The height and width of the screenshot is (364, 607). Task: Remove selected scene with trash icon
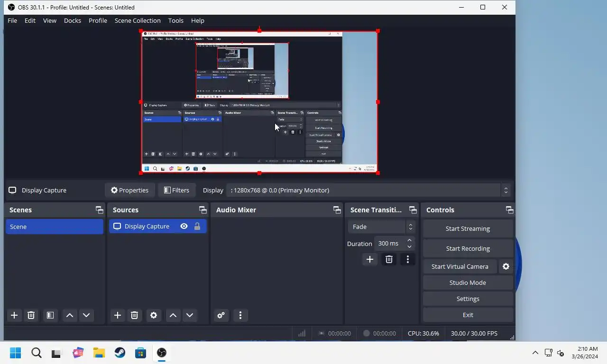point(31,315)
